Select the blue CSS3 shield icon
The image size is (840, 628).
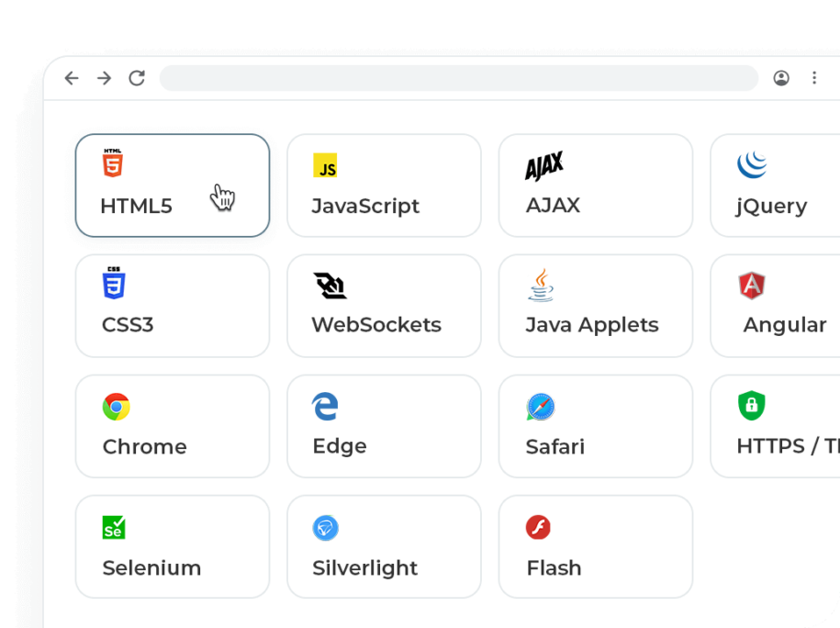(x=113, y=282)
